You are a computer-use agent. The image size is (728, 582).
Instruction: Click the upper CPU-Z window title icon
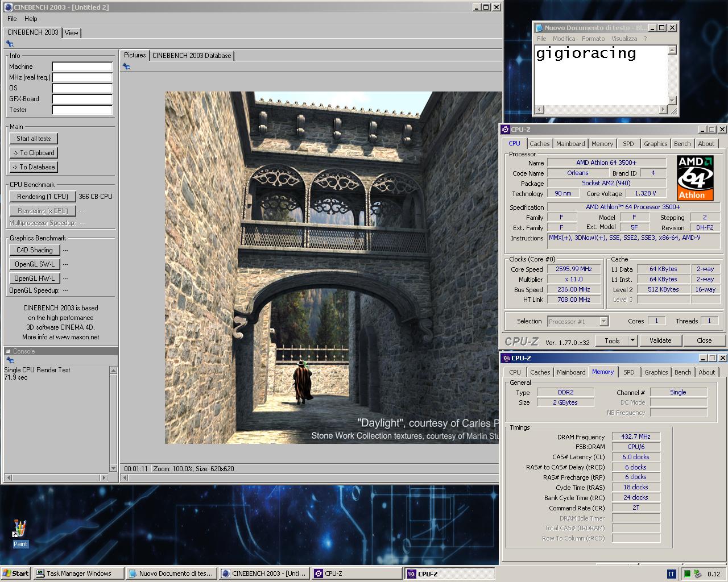[506, 130]
